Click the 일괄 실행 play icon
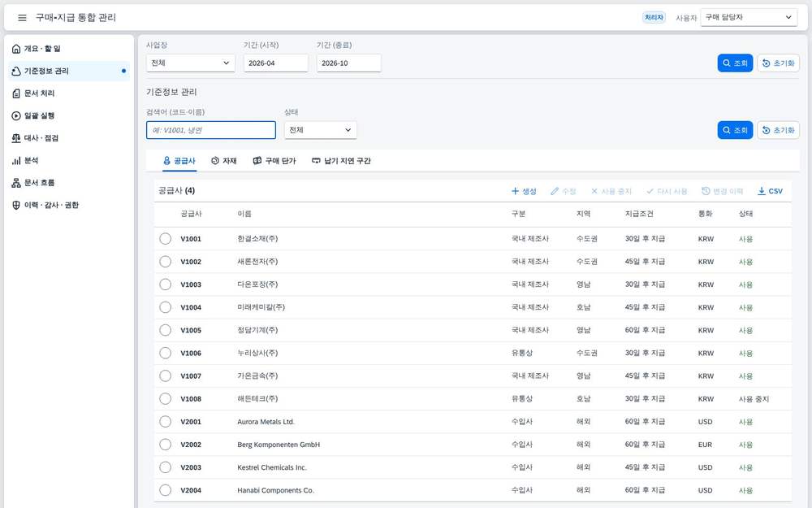This screenshot has height=508, width=812. click(x=16, y=115)
